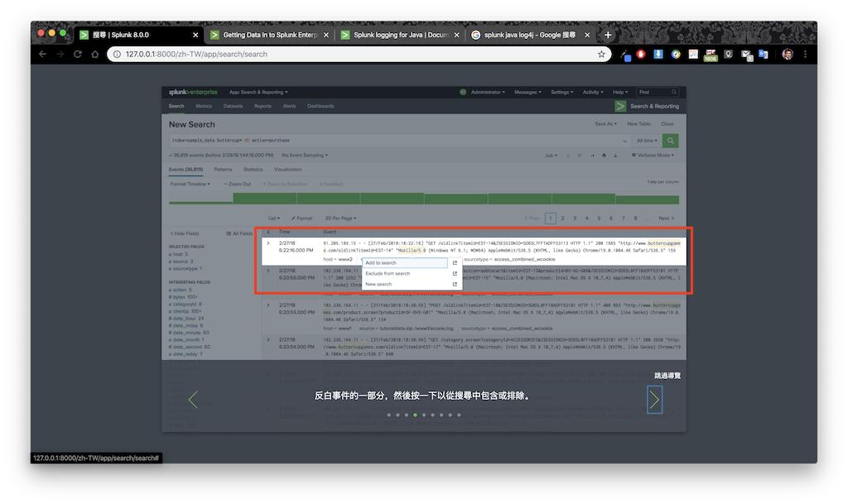Open the Chrome profile avatar
The width and height of the screenshot is (848, 504).
tap(788, 54)
